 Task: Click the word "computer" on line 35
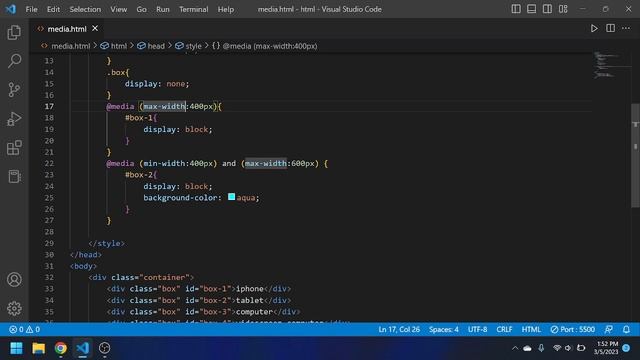coord(254,311)
